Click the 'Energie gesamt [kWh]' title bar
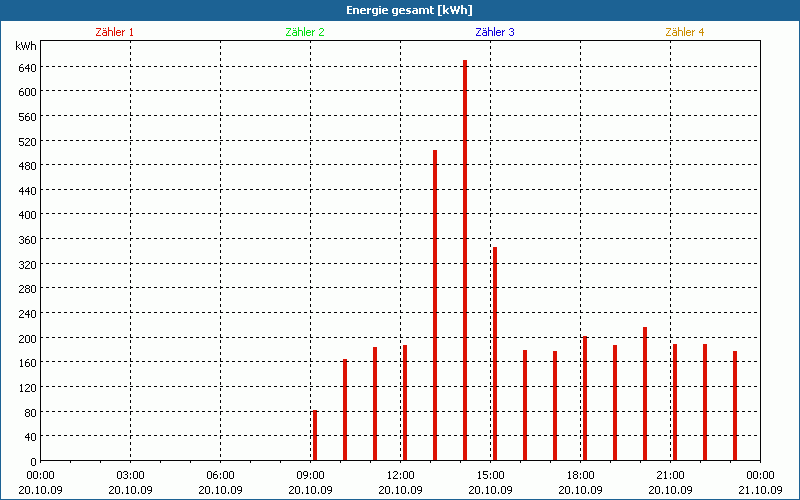This screenshot has width=800, height=500. tap(400, 10)
